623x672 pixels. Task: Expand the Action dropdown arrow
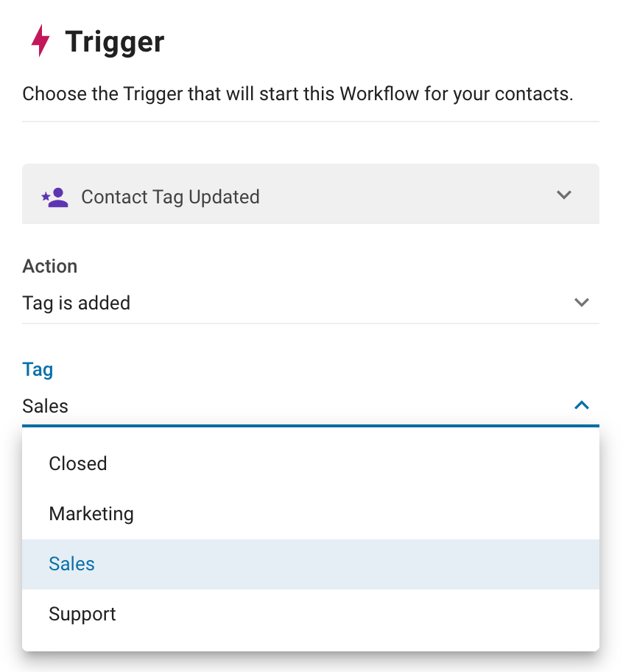click(x=582, y=303)
